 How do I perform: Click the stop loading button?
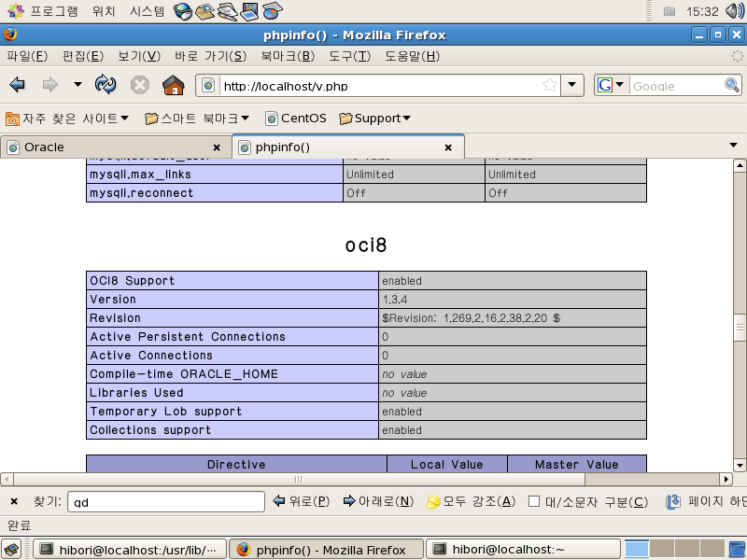(x=139, y=85)
